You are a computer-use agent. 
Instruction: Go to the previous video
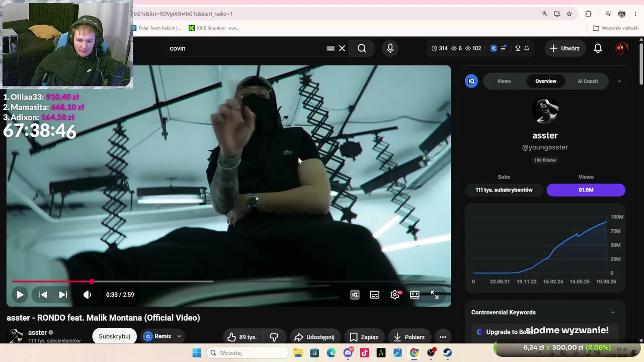pos(43,295)
